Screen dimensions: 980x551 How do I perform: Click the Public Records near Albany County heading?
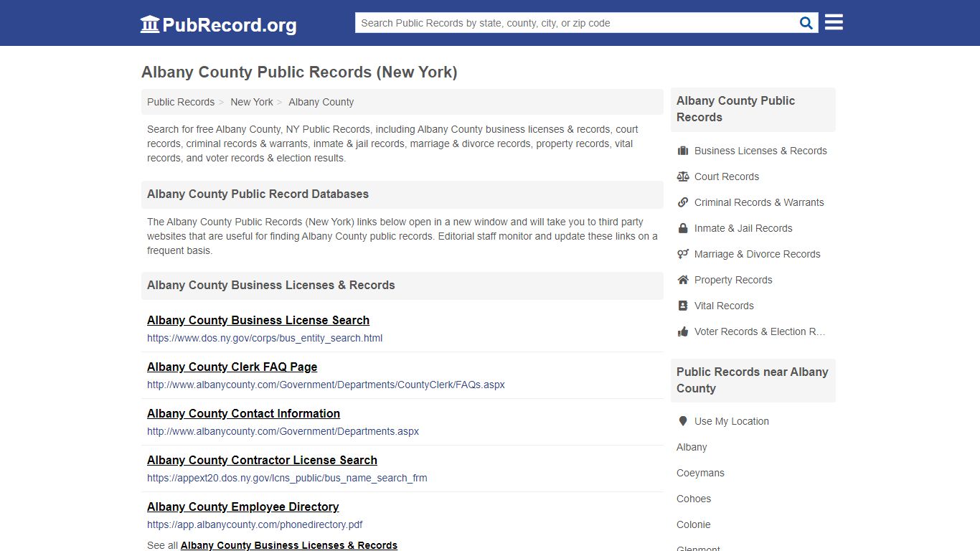753,380
